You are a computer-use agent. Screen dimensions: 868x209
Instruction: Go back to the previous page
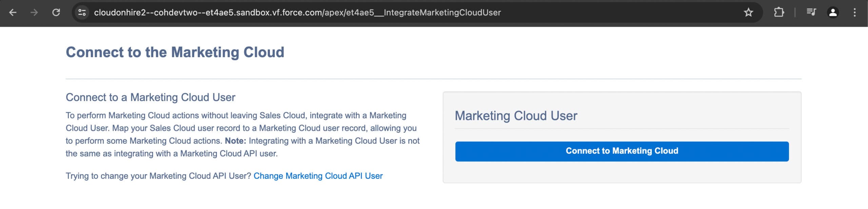[13, 13]
